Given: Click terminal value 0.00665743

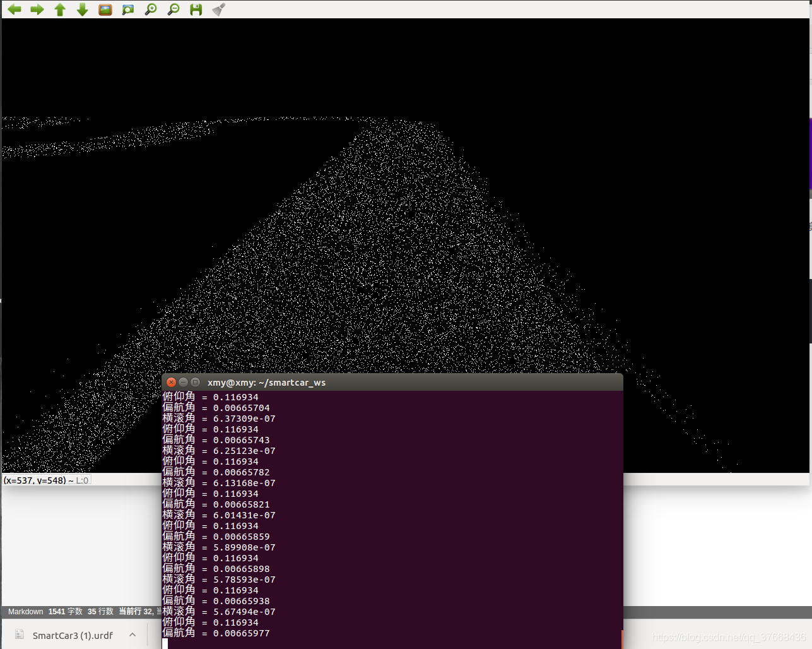Looking at the screenshot, I should 241,440.
